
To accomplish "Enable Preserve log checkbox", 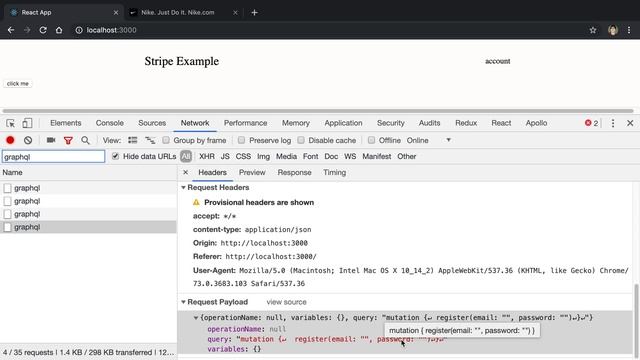I will (241, 140).
